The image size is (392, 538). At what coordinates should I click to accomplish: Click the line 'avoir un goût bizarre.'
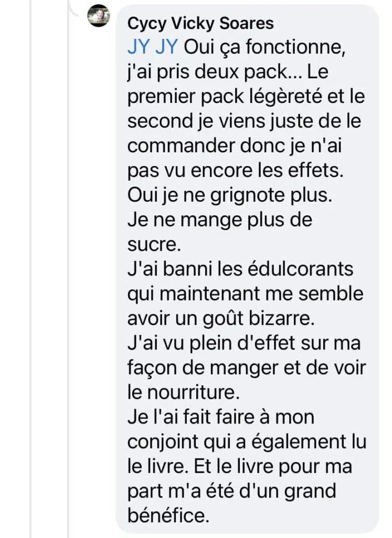pyautogui.click(x=221, y=318)
